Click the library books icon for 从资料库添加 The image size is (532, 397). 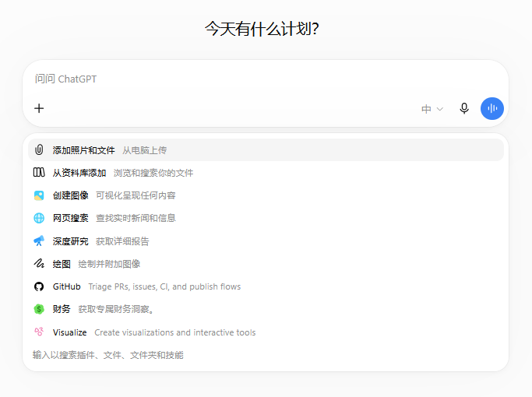tap(39, 172)
